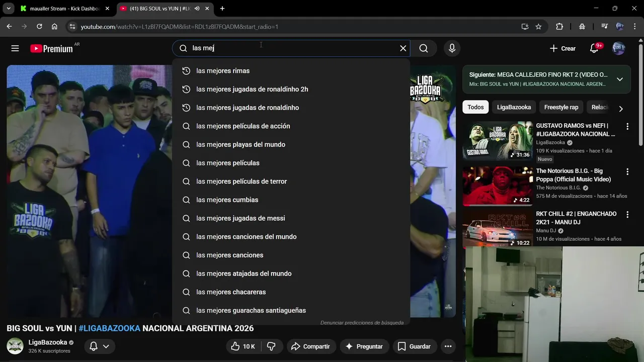The width and height of the screenshot is (644, 362).
Task: Select 'las mejores chacareras' suggestion
Action: click(x=291, y=292)
